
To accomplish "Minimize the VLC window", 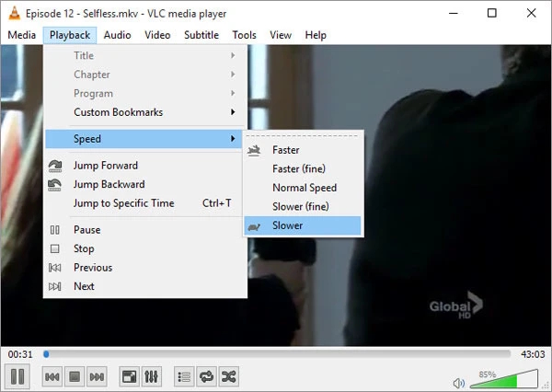I will (454, 14).
